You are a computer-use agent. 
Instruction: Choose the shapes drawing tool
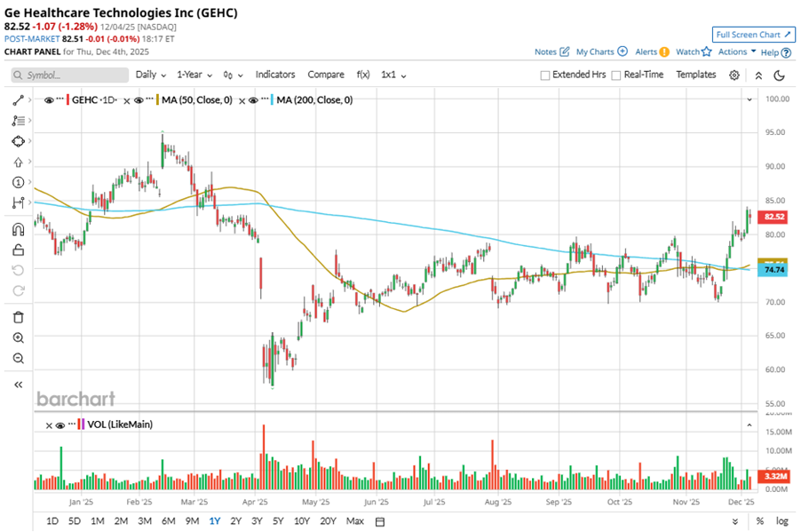coord(18,141)
